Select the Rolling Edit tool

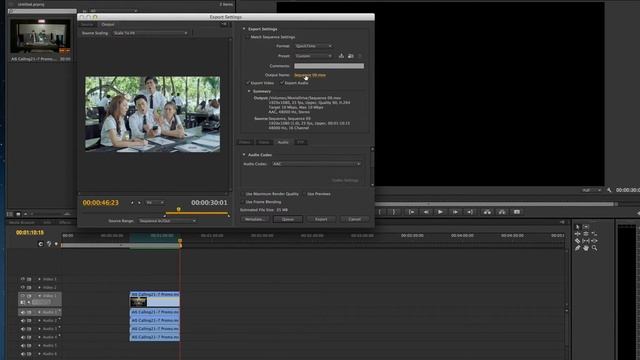click(586, 234)
